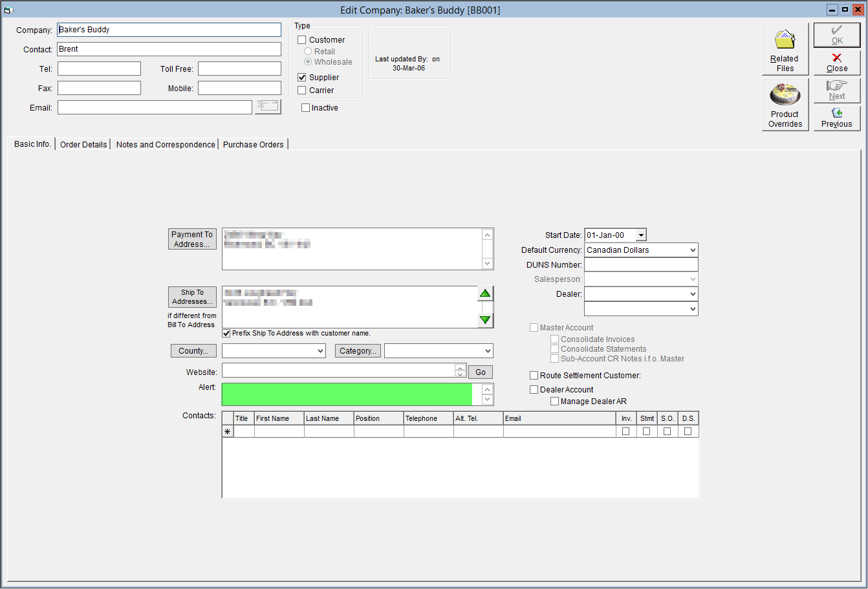Viewport: 868px width, 589px height.
Task: Click the email envelope icon button
Action: pos(268,107)
